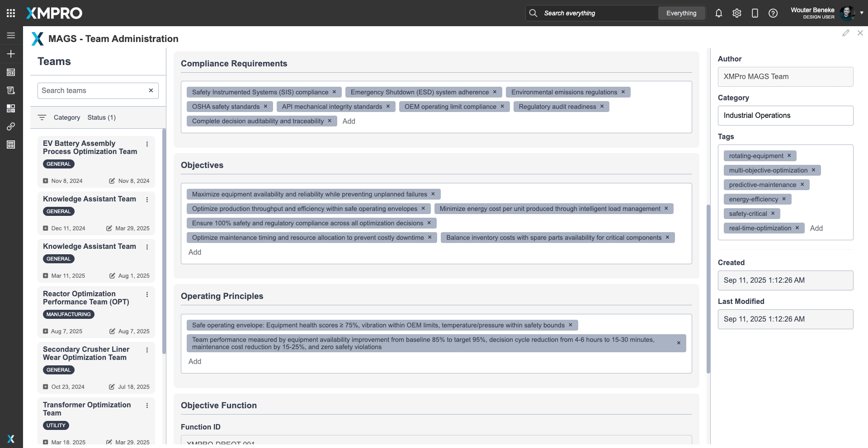
Task: Open the settings gear icon
Action: pyautogui.click(x=736, y=13)
